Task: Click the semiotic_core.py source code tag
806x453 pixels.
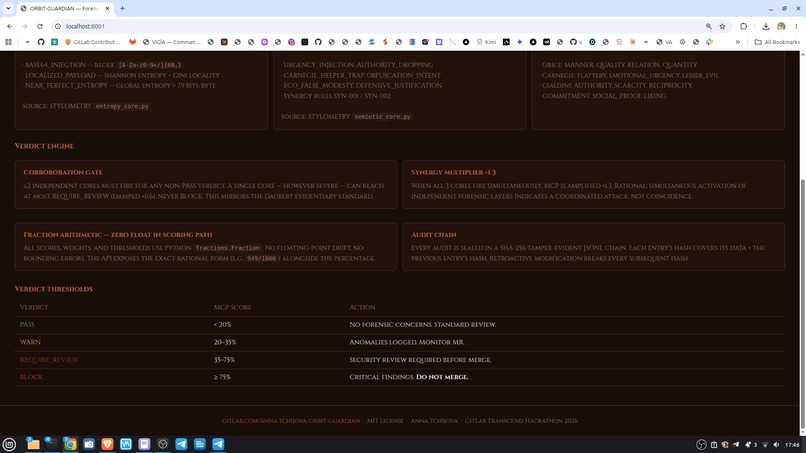Action: click(382, 117)
